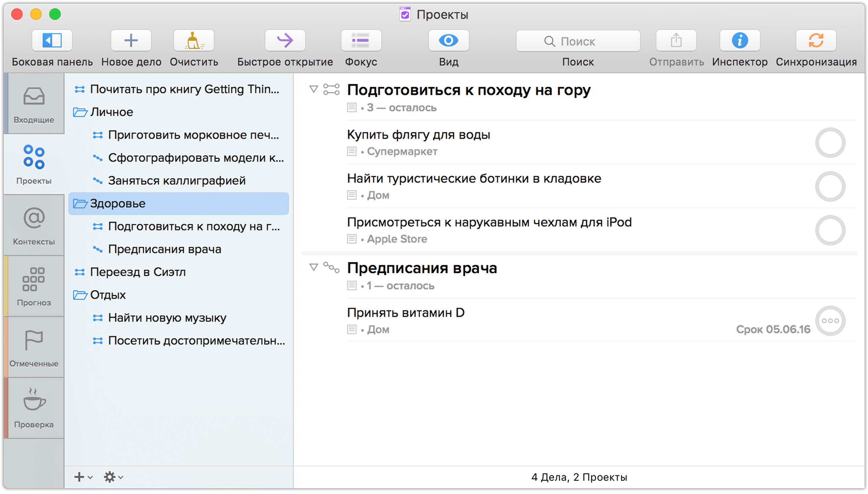This screenshot has height=494, width=868.
Task: Click the Новое дело plus icon
Action: tap(131, 41)
